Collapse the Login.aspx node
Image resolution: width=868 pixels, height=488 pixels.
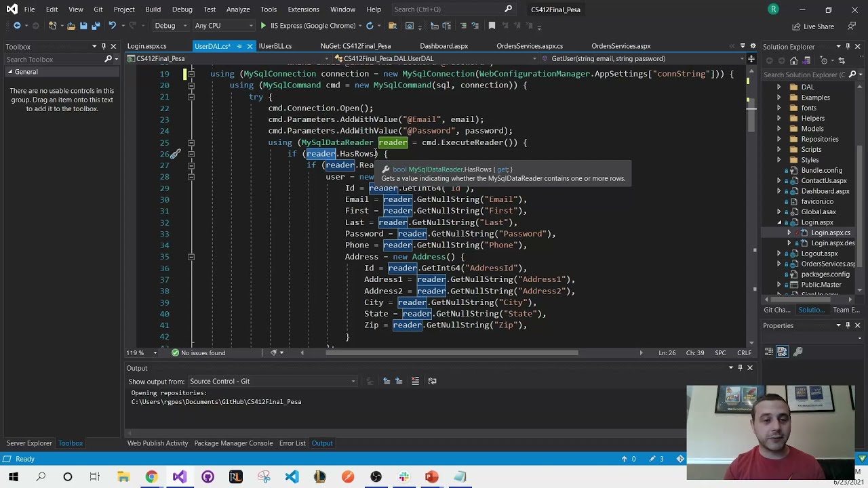[778, 222]
